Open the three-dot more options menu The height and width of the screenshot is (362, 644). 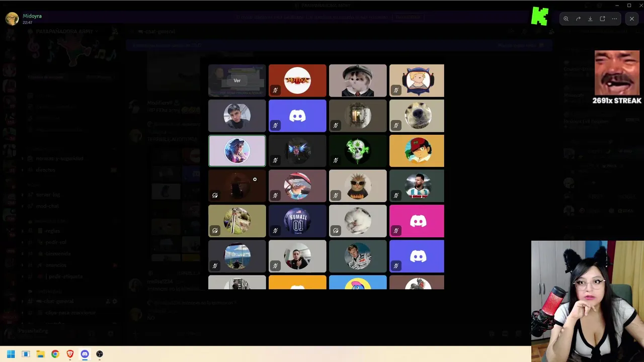[614, 19]
